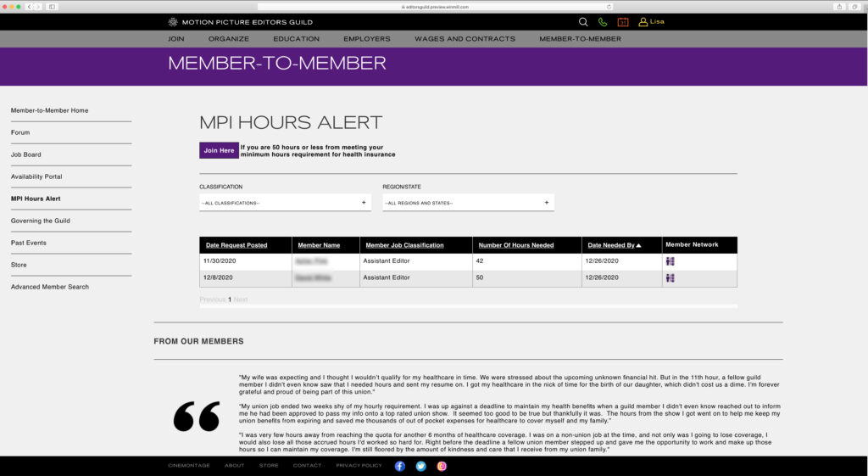The width and height of the screenshot is (868, 476).
Task: Show all tabs with the tab overview icon
Action: pyautogui.click(x=854, y=7)
